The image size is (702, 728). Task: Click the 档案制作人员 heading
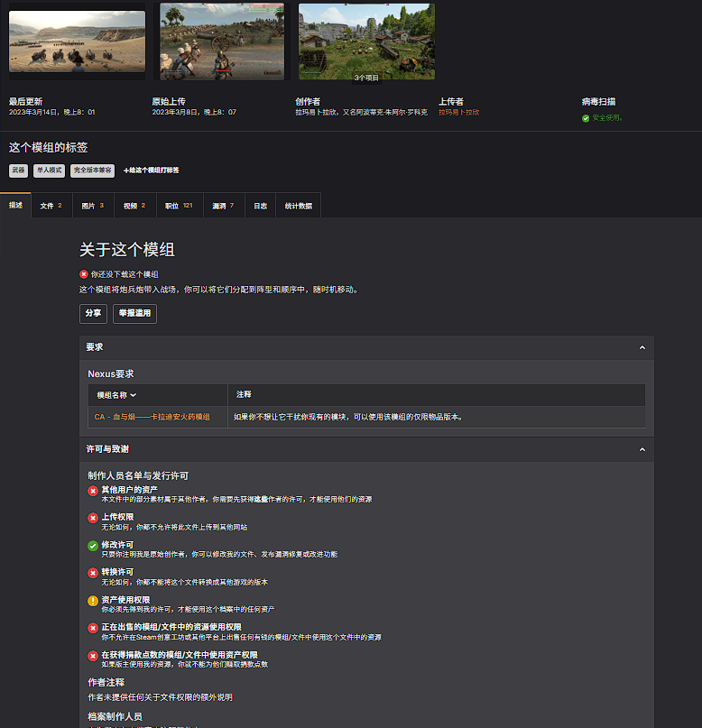pyautogui.click(x=115, y=716)
